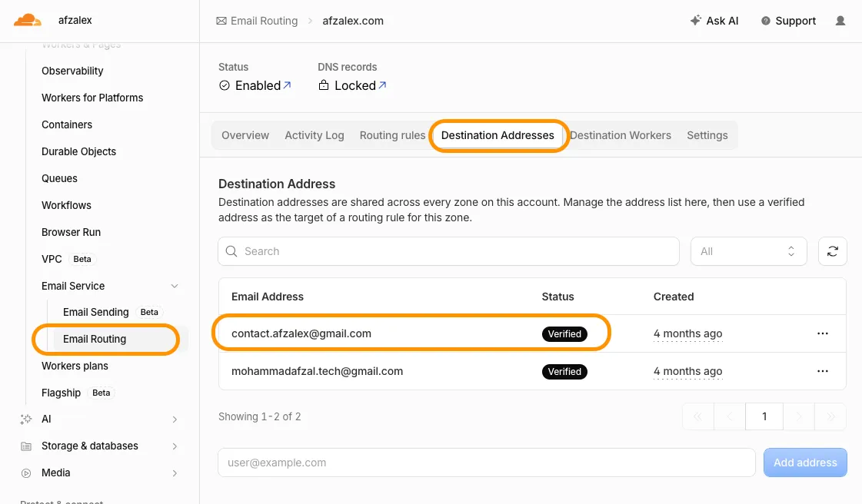Click the address Search field

448,251
